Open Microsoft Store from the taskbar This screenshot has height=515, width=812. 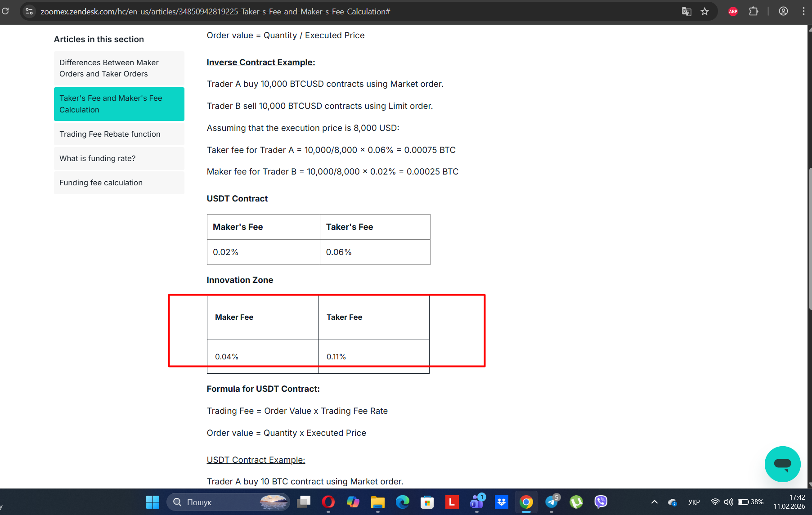tap(427, 502)
